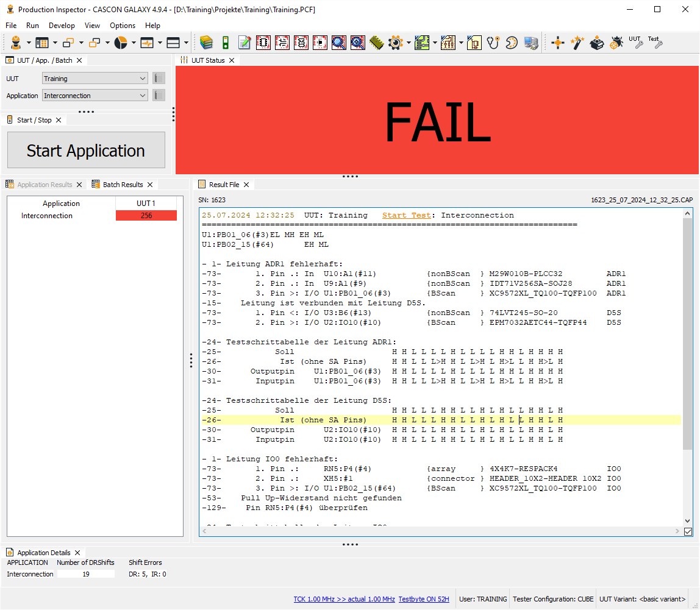Open the File menu
700x610 pixels.
11,26
